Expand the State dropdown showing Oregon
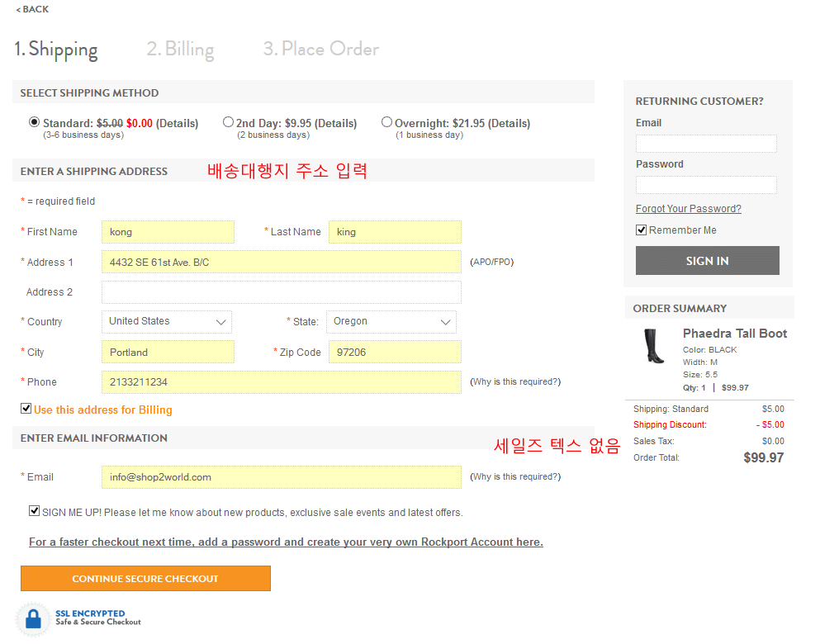 click(x=391, y=322)
